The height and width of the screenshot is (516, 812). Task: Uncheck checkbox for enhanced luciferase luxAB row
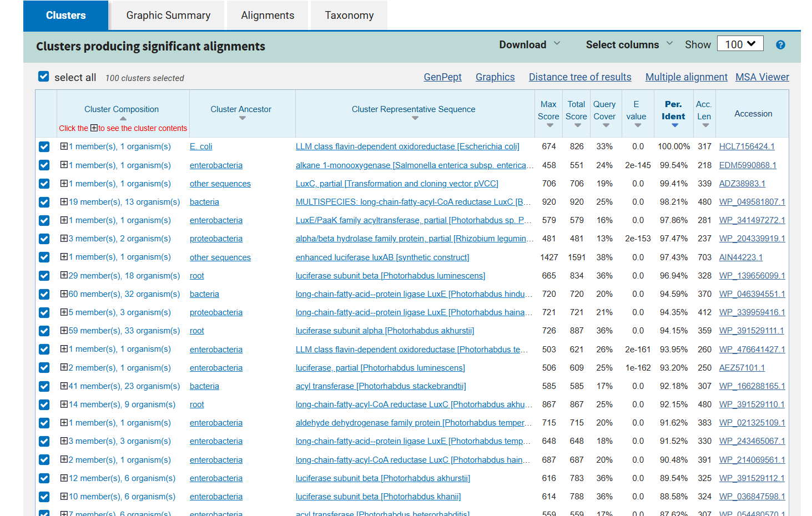click(44, 257)
